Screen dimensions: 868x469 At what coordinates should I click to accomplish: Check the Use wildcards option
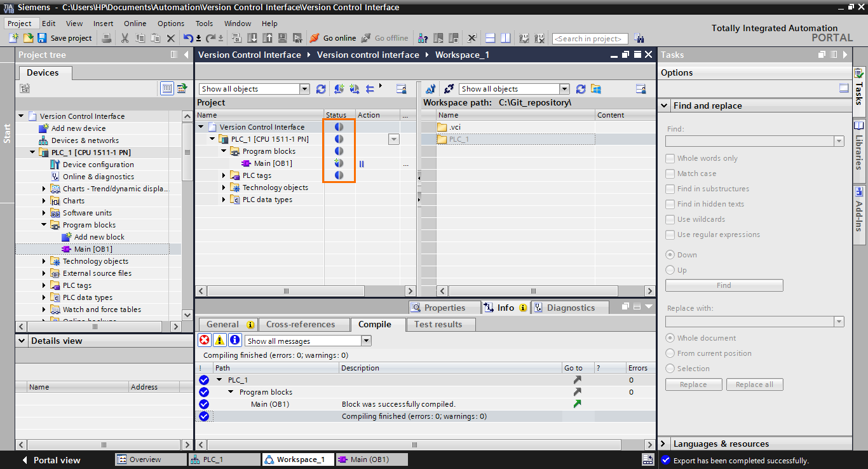point(670,219)
